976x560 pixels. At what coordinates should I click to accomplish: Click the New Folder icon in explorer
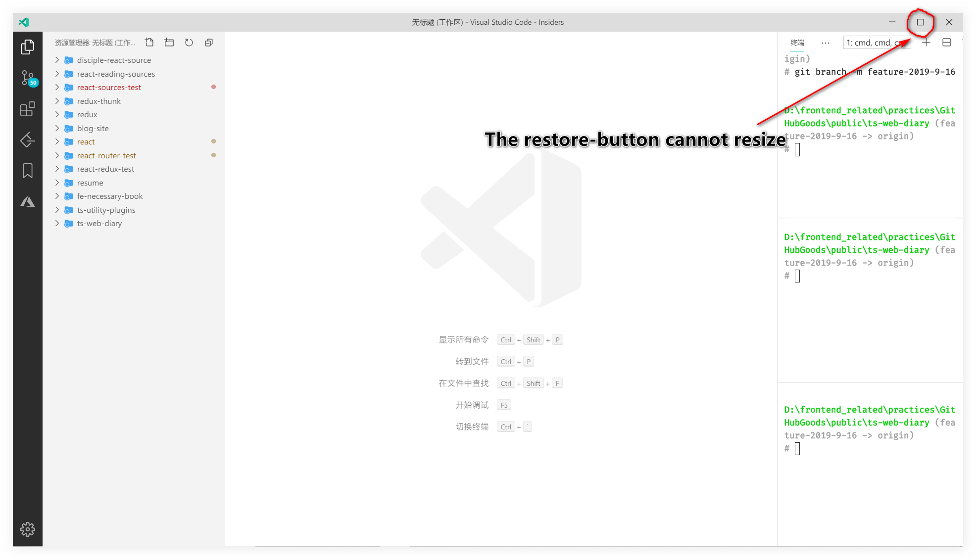tap(169, 43)
